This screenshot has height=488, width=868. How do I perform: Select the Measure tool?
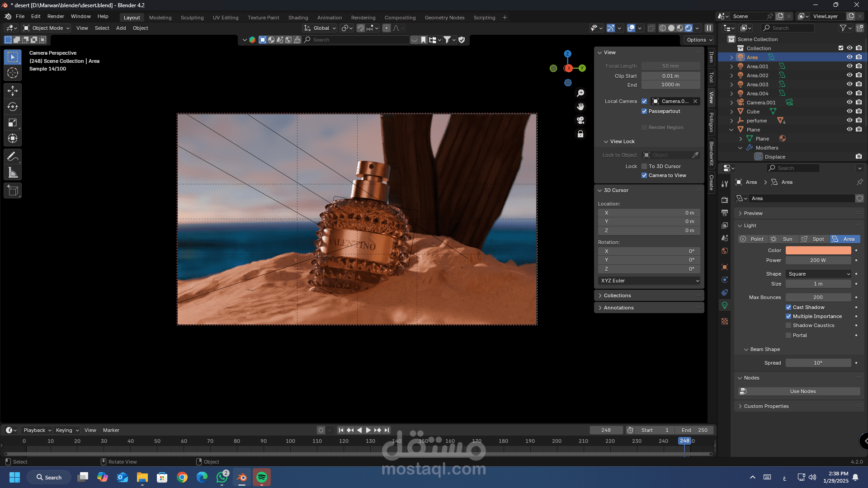13,173
